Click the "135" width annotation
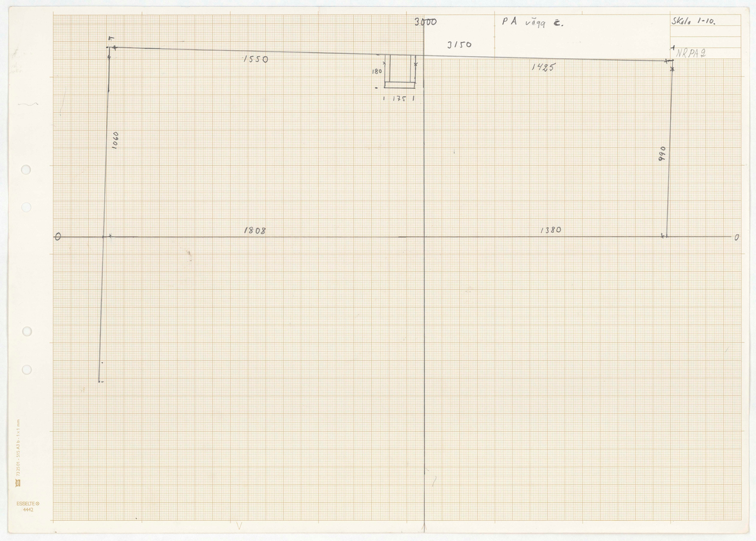Screen dimensions: 756x541 pyautogui.click(x=399, y=99)
